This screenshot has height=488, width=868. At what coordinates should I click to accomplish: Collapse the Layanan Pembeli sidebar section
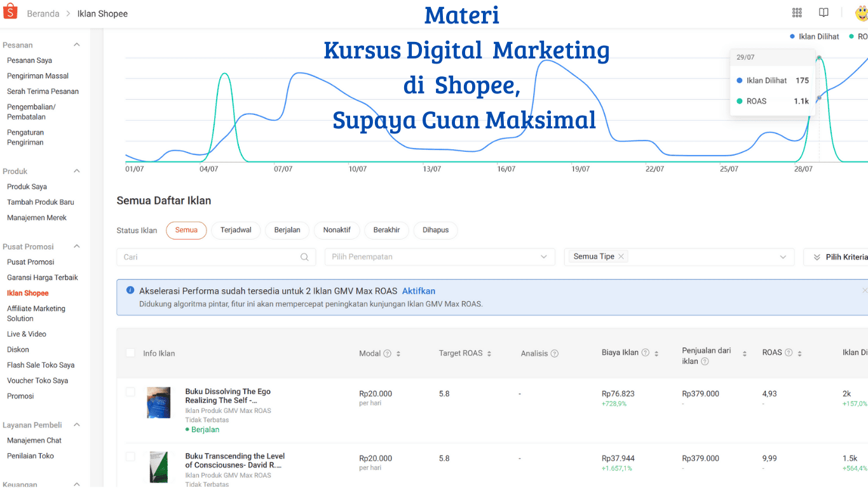[77, 424]
